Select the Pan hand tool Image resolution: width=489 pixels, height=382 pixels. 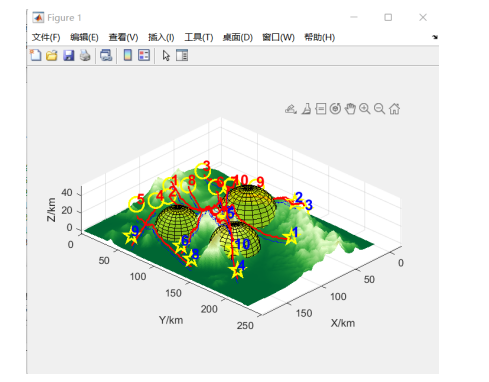click(350, 109)
